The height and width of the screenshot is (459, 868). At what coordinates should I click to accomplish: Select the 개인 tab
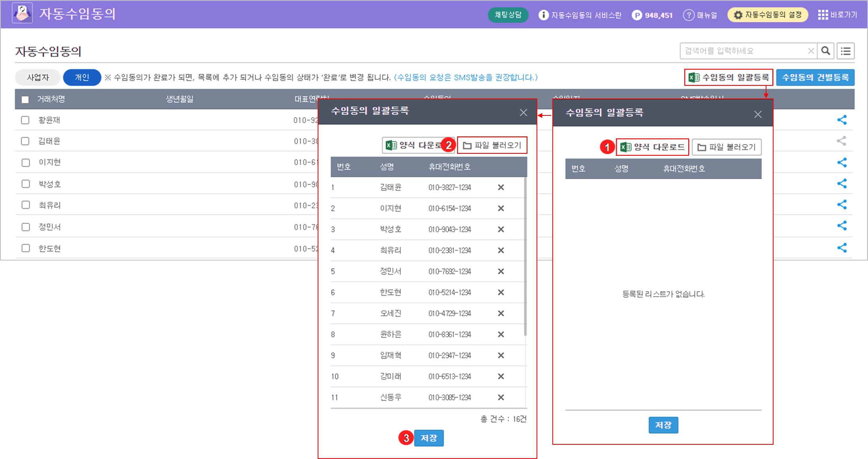click(x=82, y=77)
